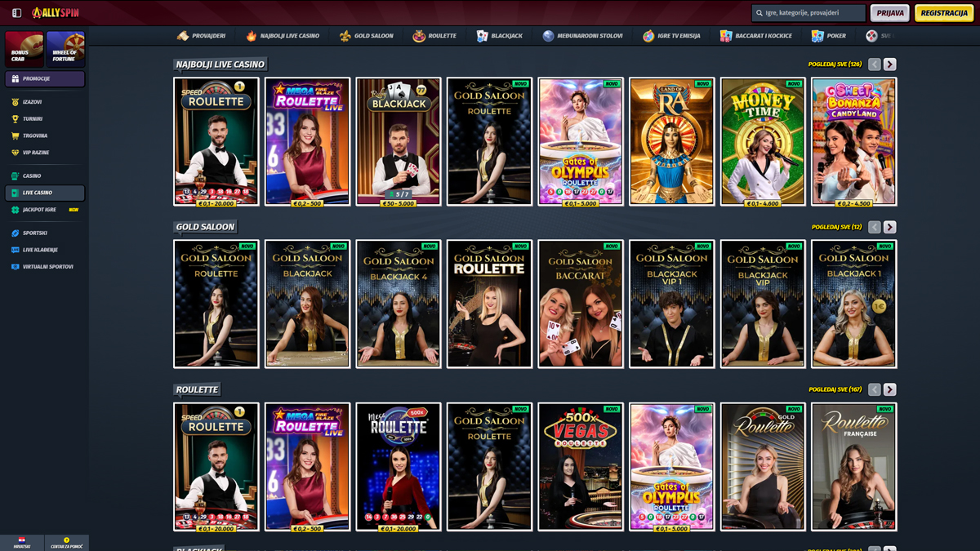Image resolution: width=980 pixels, height=551 pixels.
Task: Open Jackpot Igre clover icon
Action: point(15,210)
